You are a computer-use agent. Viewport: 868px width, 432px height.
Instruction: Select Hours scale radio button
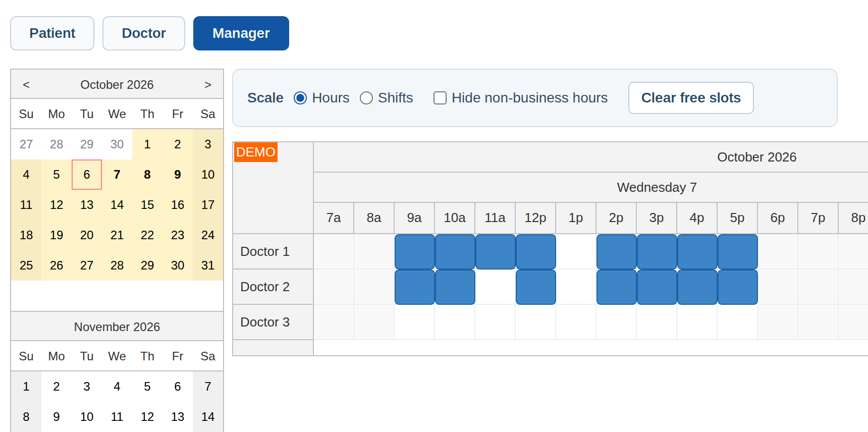300,98
